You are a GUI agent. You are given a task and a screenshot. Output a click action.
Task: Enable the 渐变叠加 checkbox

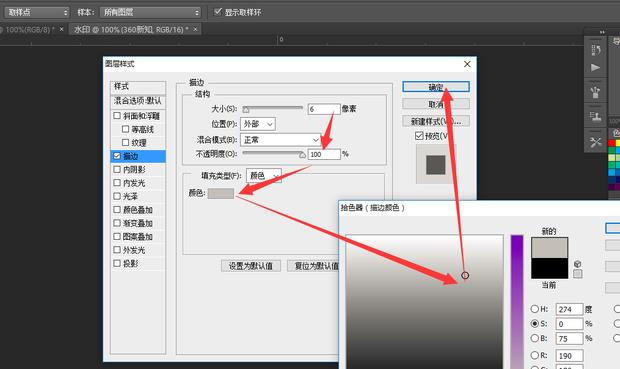(117, 223)
